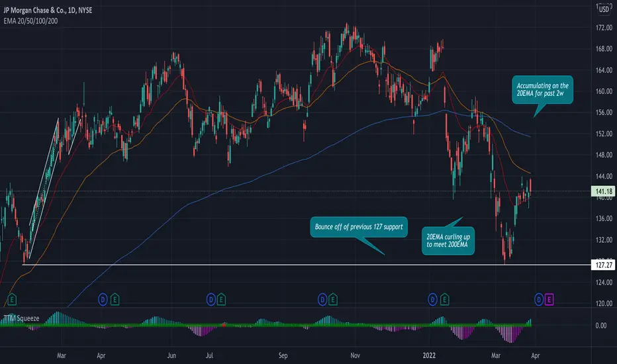Select the 'Bounce off of previous 127 support' callout
This screenshot has width=617, height=364.
click(x=358, y=227)
